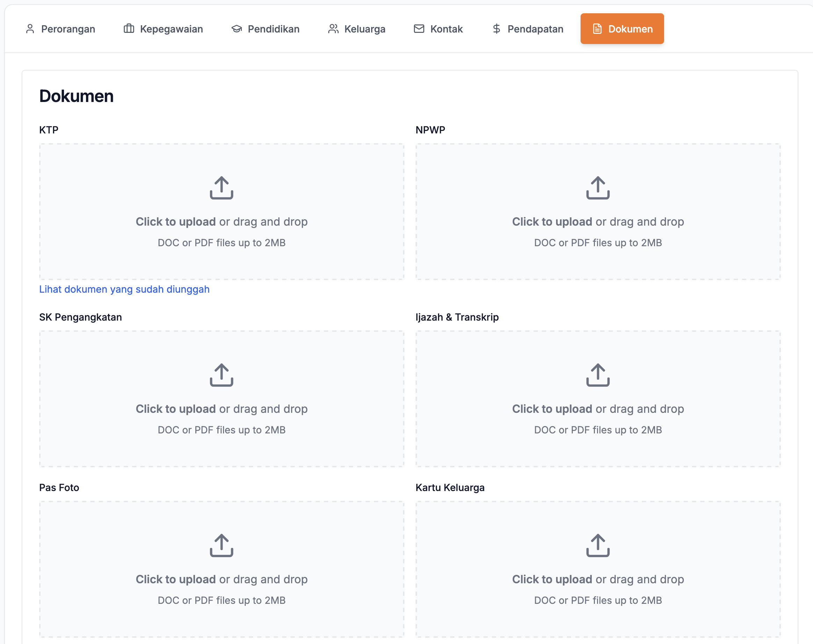Viewport: 813px width, 644px height.
Task: Click 'Click to upload' text under NPWP
Action: [552, 221]
